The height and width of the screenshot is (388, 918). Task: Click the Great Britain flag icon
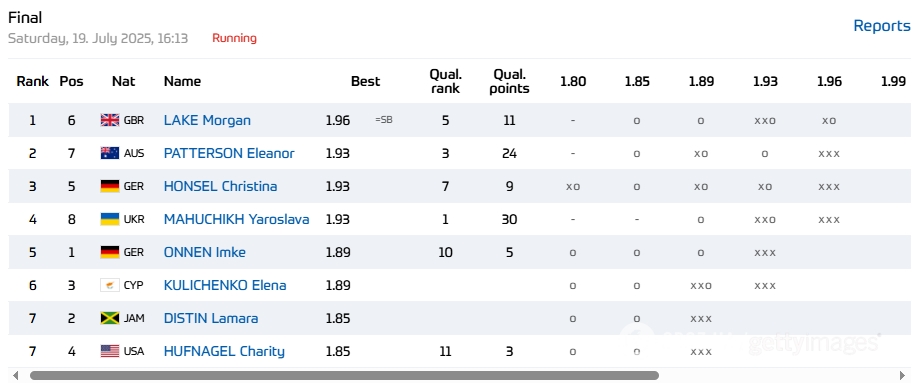(x=109, y=121)
